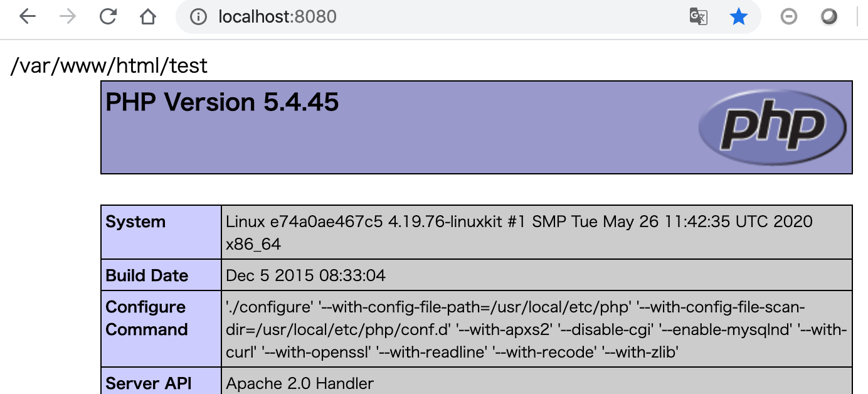Viewport: 868px width, 394px height.
Task: Open the browser home page icon
Action: pyautogui.click(x=148, y=16)
